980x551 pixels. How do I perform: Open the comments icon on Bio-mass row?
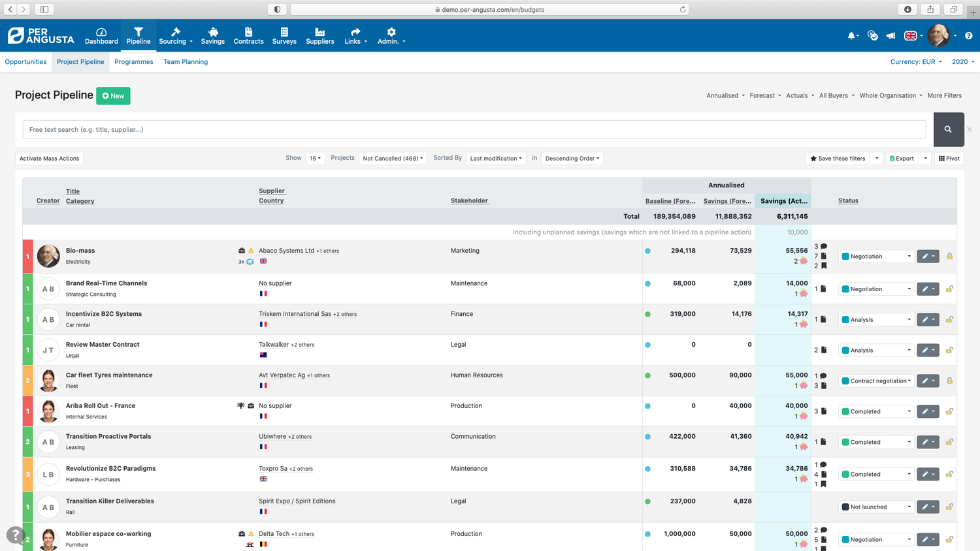823,246
